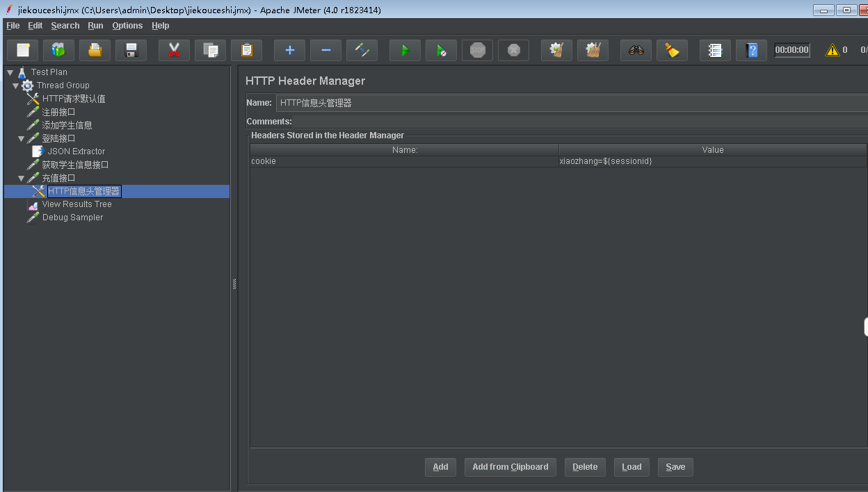Expand all nodes with plus icon
The height and width of the screenshot is (492, 868).
click(x=289, y=50)
